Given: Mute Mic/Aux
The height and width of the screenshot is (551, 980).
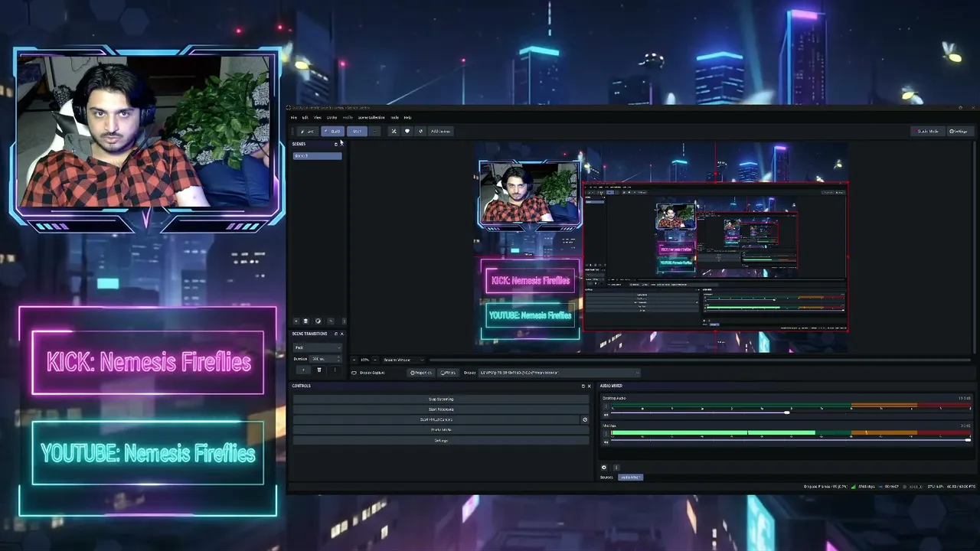Looking at the screenshot, I should coord(606,442).
